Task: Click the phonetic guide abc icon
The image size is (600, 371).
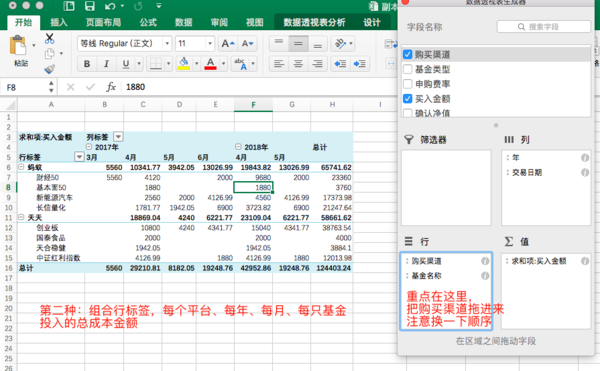Action: click(x=241, y=64)
